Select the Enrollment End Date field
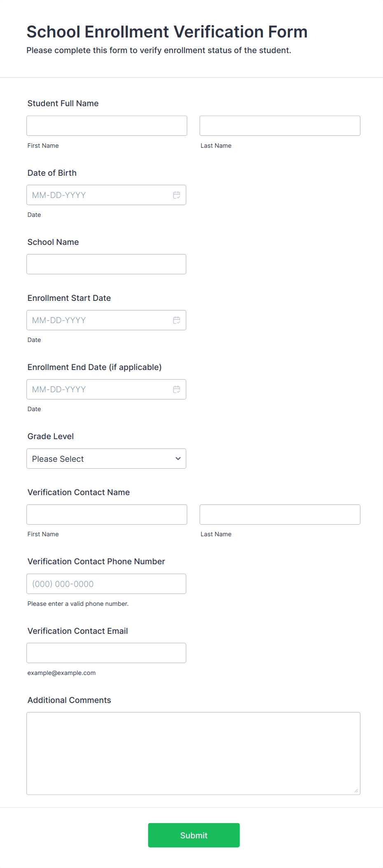This screenshot has width=383, height=868. click(106, 389)
